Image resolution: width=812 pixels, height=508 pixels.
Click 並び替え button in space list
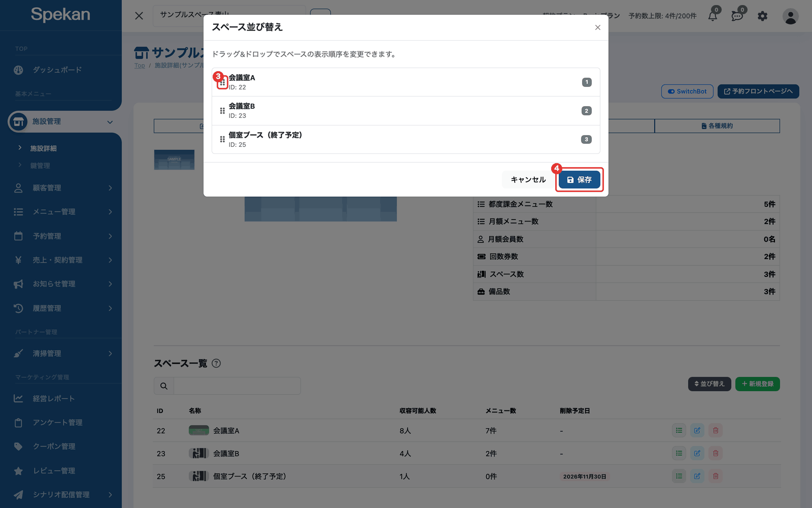(x=709, y=384)
